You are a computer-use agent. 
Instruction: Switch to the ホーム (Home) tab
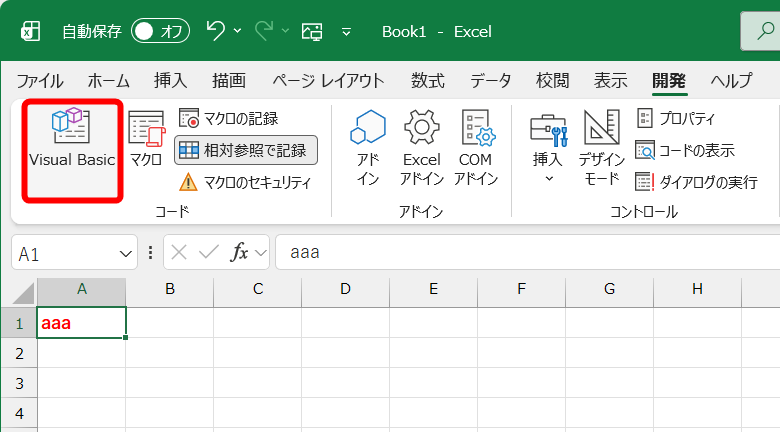coord(108,81)
